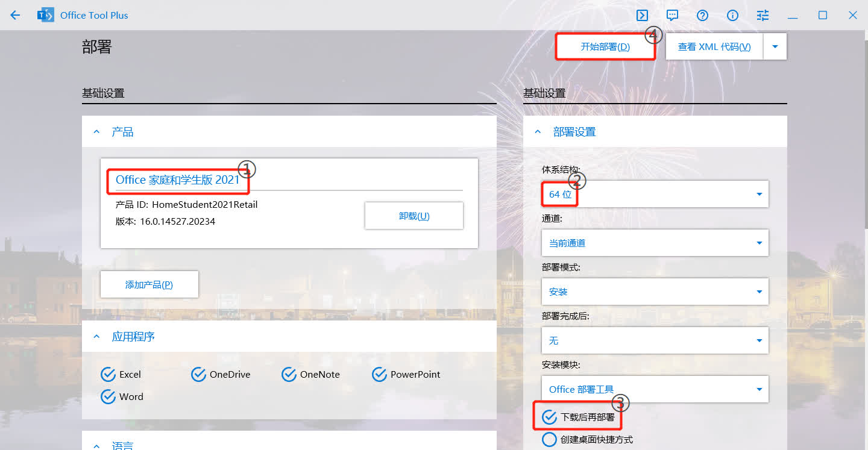This screenshot has height=450, width=868.
Task: Open the arrow next to 查看 XML 代码
Action: pyautogui.click(x=775, y=46)
